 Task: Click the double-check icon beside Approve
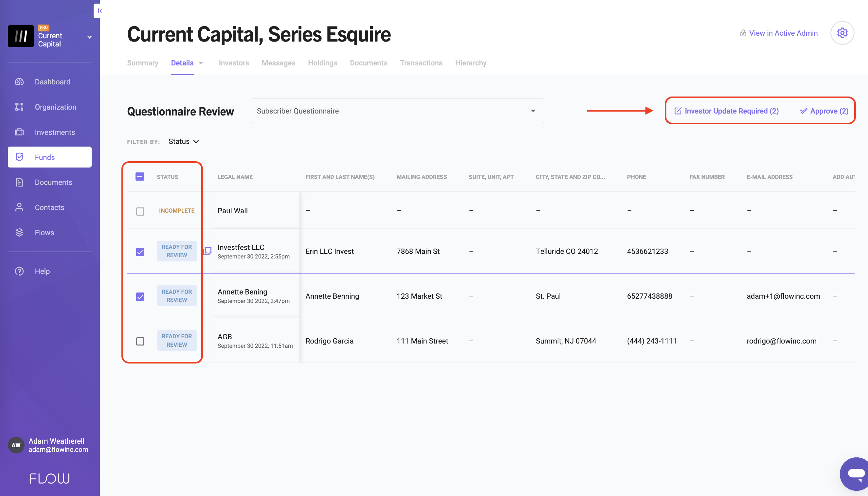pyautogui.click(x=803, y=111)
